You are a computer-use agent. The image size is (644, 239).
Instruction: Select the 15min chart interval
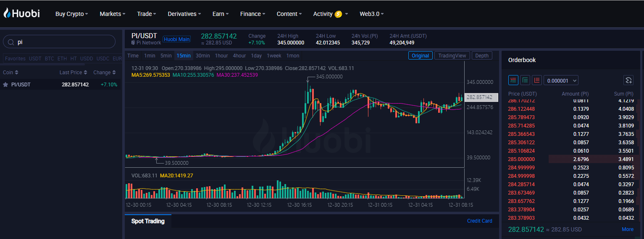click(184, 56)
